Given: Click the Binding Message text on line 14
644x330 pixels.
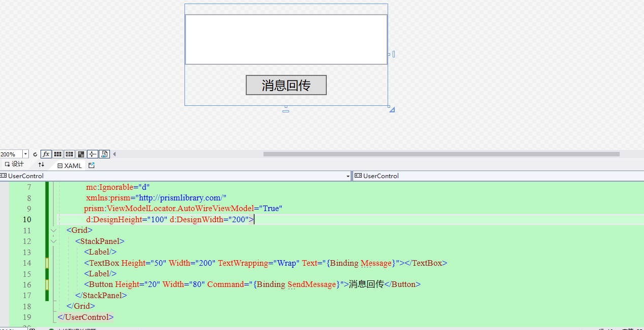Looking at the screenshot, I should pos(361,263).
